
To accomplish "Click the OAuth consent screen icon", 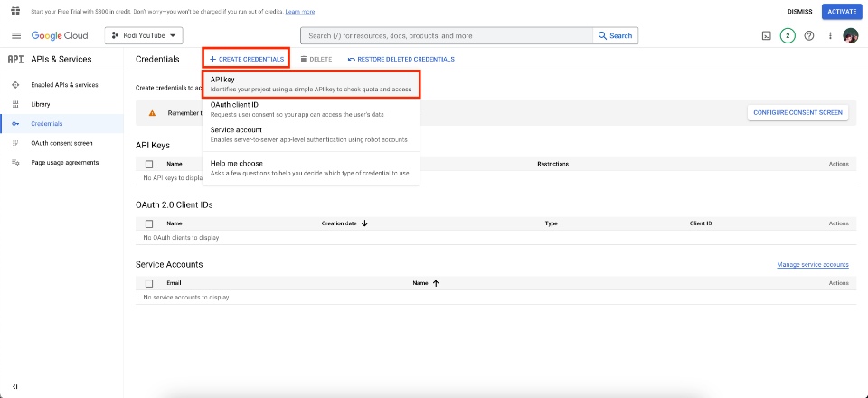I will pyautogui.click(x=15, y=143).
